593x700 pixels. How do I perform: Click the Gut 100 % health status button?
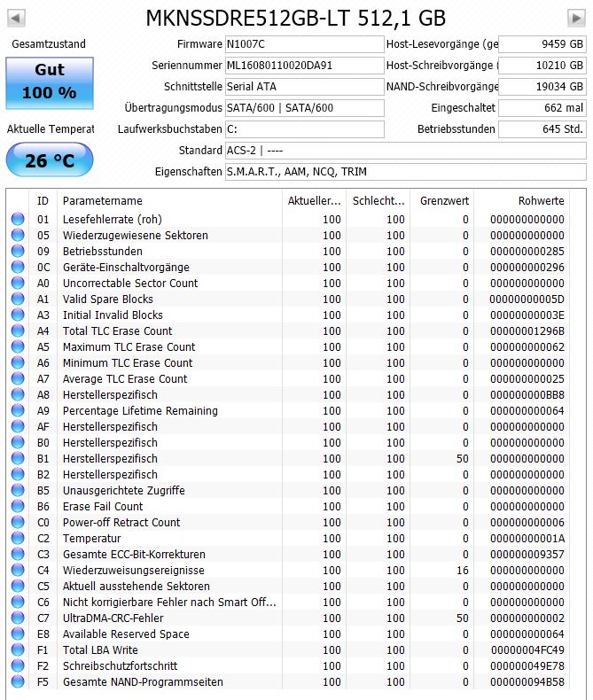coord(50,83)
